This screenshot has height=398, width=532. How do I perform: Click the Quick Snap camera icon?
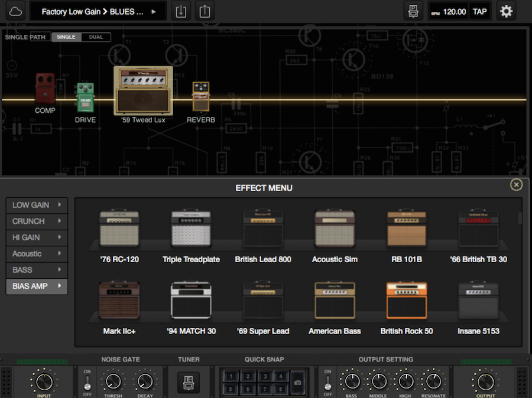coord(297,383)
